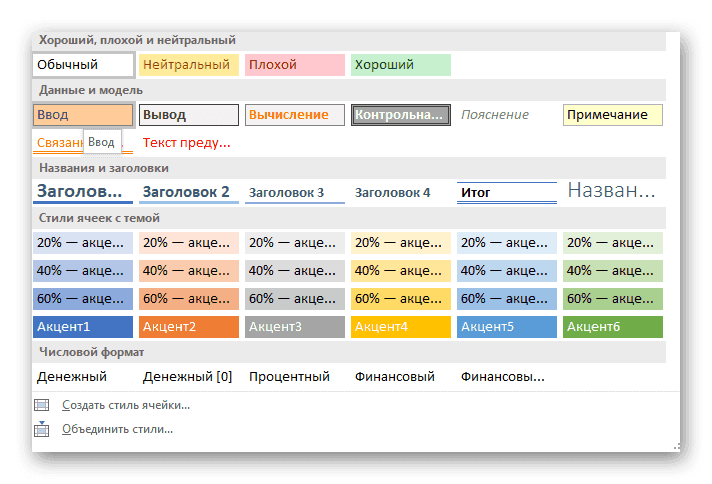712x484 pixels.
Task: Pick the orange 20% accent style
Action: tap(189, 243)
